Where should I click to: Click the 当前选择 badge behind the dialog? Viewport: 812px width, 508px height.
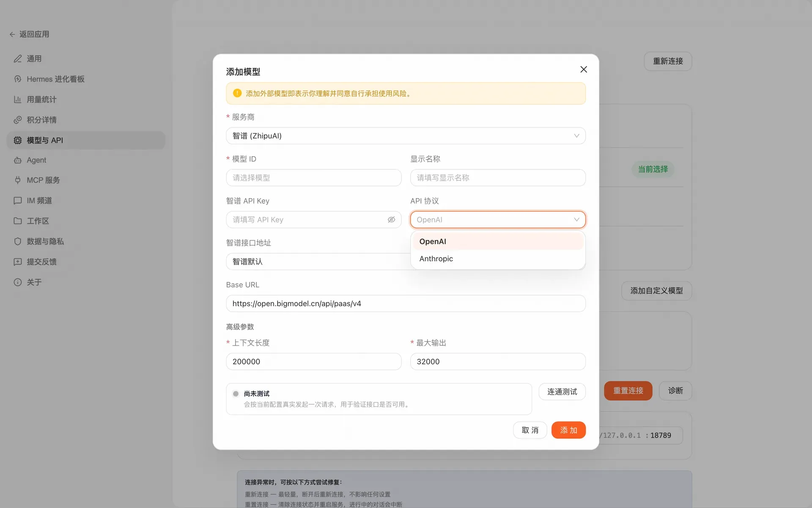click(653, 169)
